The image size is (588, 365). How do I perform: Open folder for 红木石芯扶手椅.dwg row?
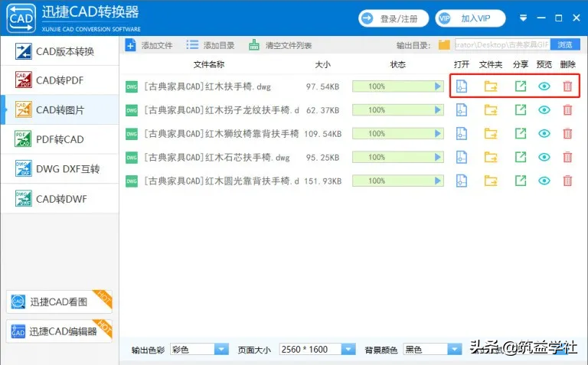pos(491,158)
